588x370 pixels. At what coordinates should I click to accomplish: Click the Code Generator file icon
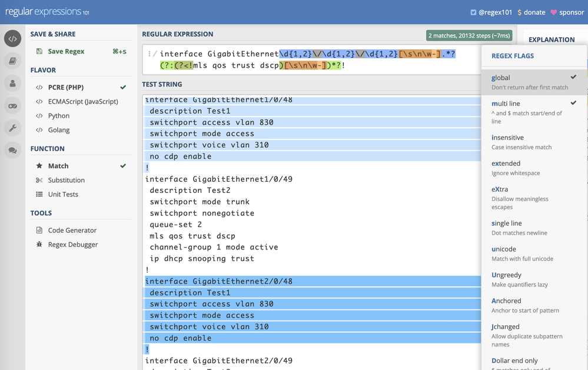39,231
